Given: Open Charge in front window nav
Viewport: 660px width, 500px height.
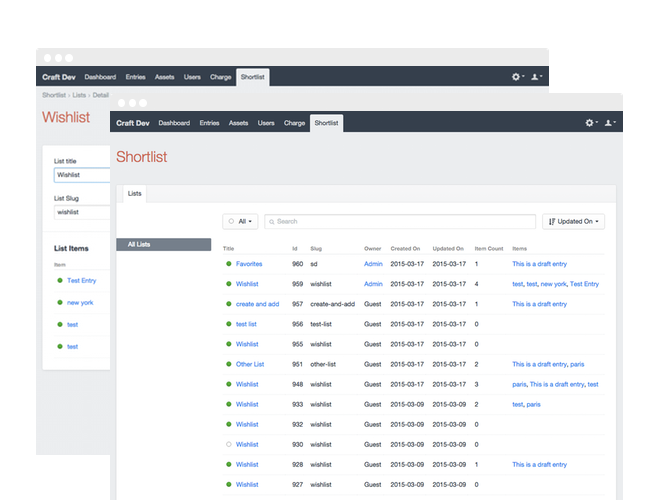Looking at the screenshot, I should (x=294, y=123).
